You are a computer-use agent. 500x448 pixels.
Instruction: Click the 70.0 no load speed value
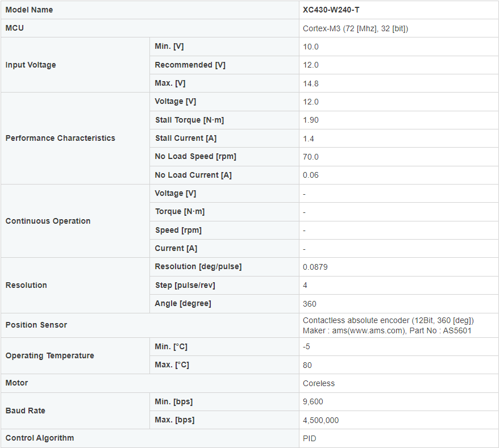(311, 157)
